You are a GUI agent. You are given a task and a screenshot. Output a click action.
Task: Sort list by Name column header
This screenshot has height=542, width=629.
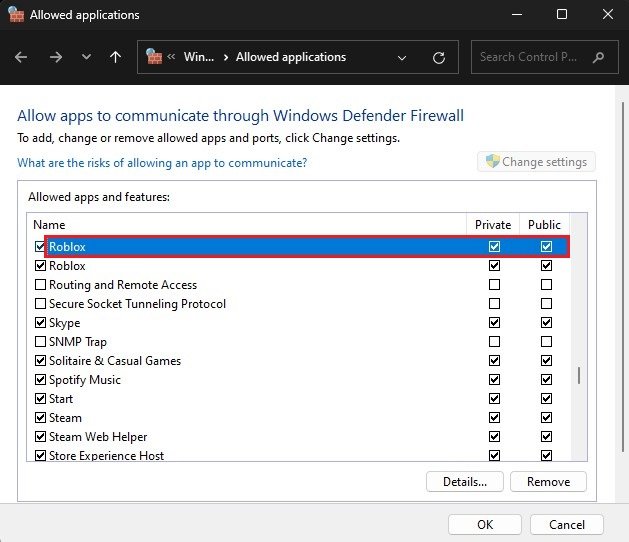click(x=49, y=225)
